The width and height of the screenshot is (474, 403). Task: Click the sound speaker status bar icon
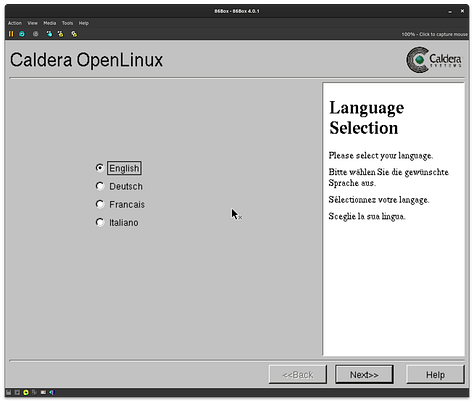[52, 392]
